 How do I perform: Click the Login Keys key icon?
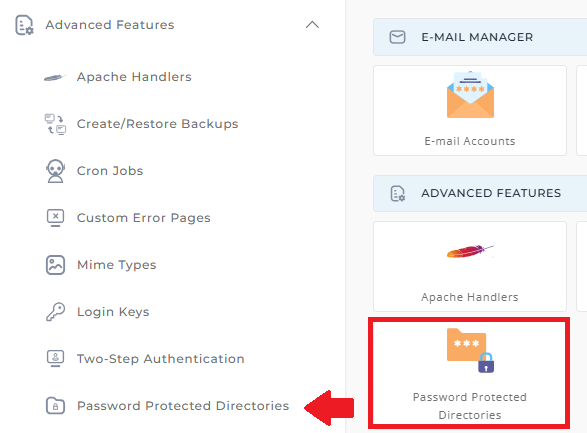tap(55, 312)
